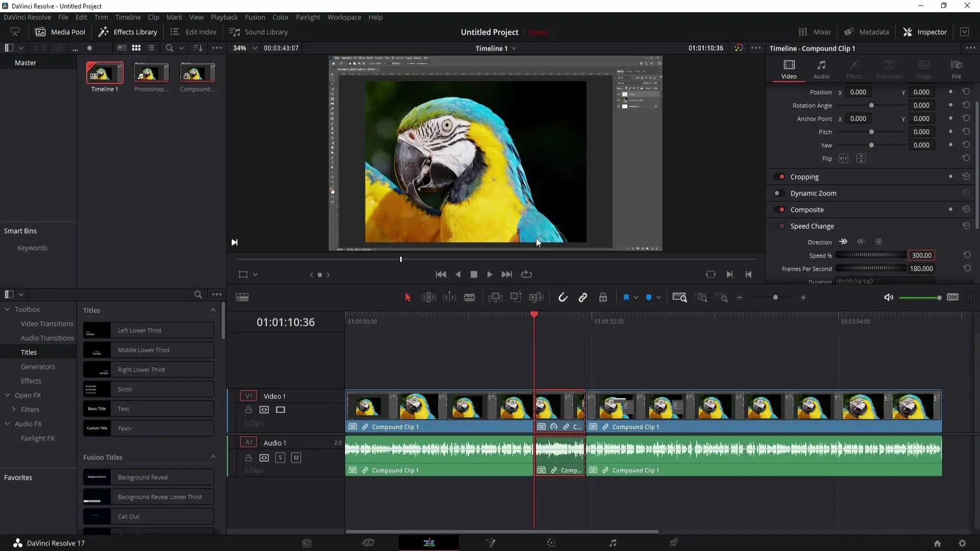Toggle Loop playback button
Screen dimensions: 980x551
(526, 274)
